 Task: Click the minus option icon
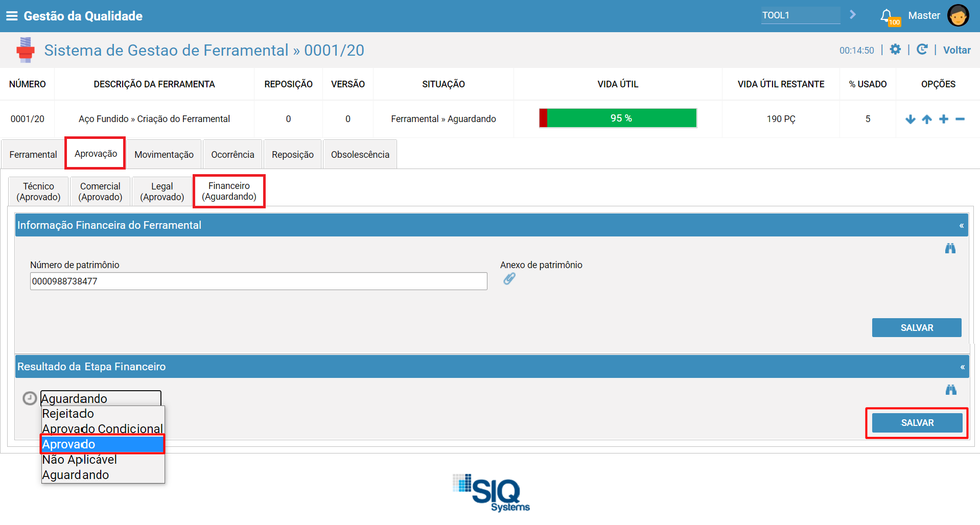(960, 119)
